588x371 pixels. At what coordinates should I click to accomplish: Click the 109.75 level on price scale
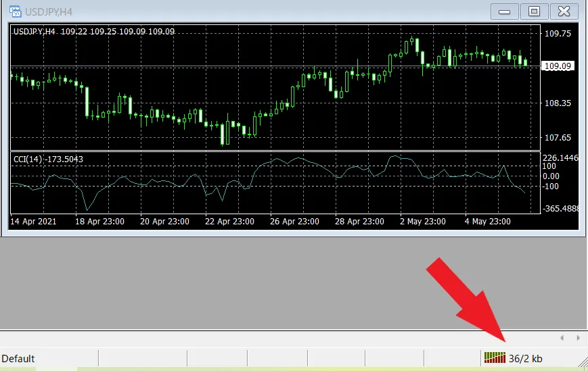pos(558,33)
